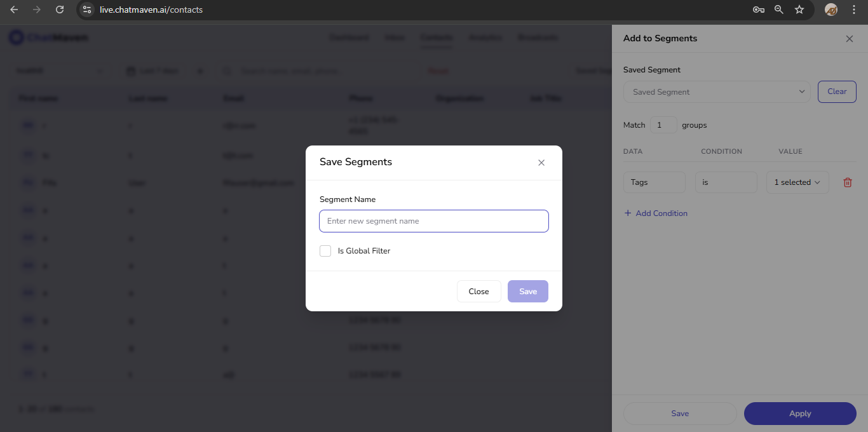Screen dimensions: 868x432
Task: Switch to the Dashboard section
Action: pyautogui.click(x=349, y=37)
